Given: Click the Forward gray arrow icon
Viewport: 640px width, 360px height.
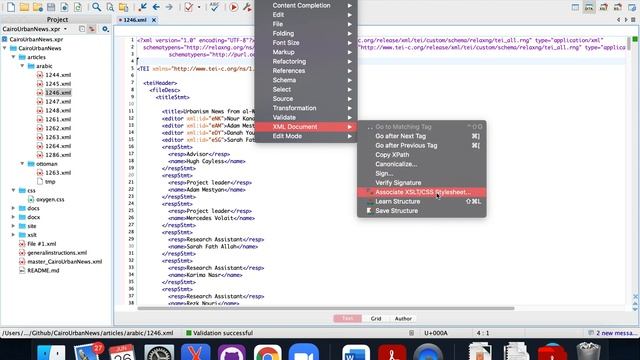Looking at the screenshot, I should (169, 7).
